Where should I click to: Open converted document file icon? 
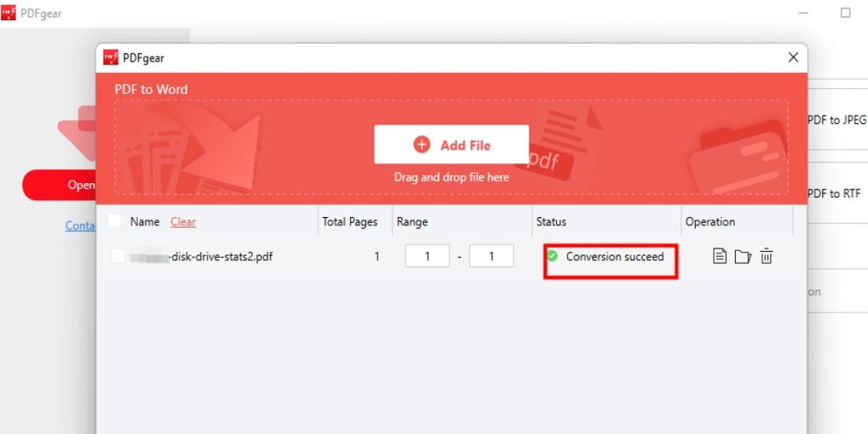point(719,256)
